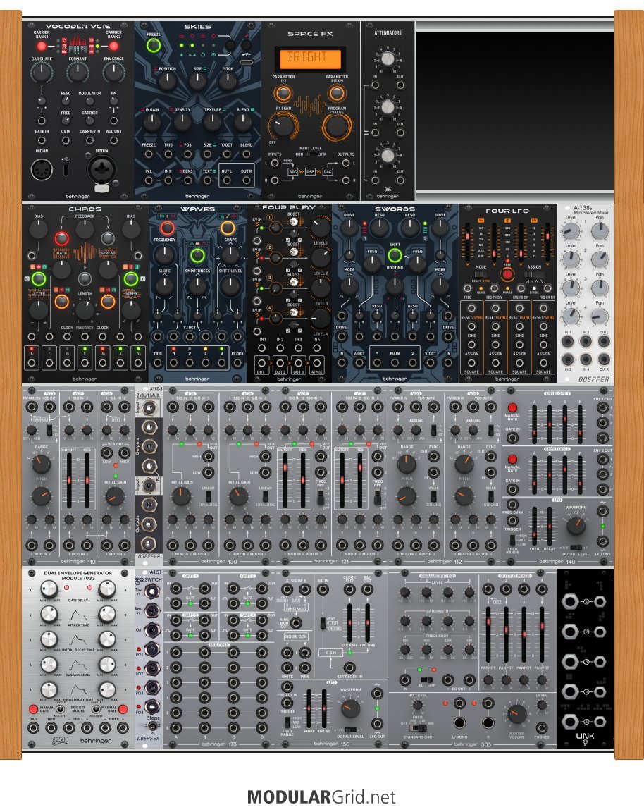Click the ENV SENSE knob on Vocoder
The width and height of the screenshot is (644, 812).
tap(113, 73)
